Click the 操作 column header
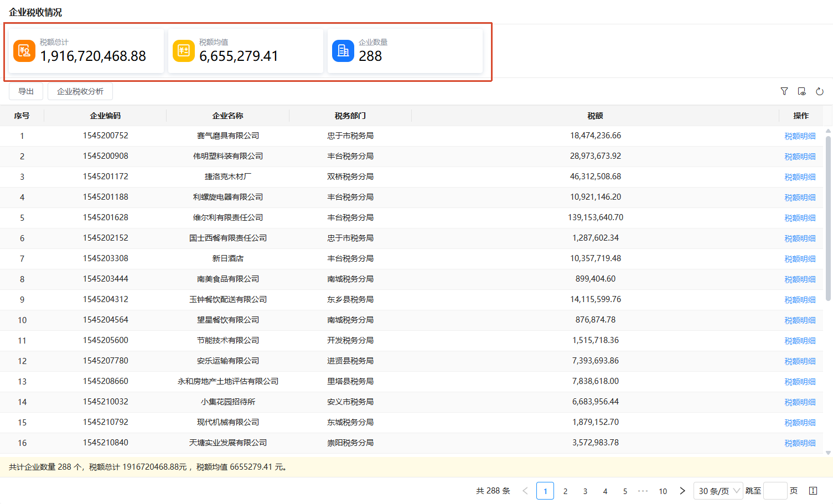This screenshot has height=504, width=833. (x=800, y=116)
